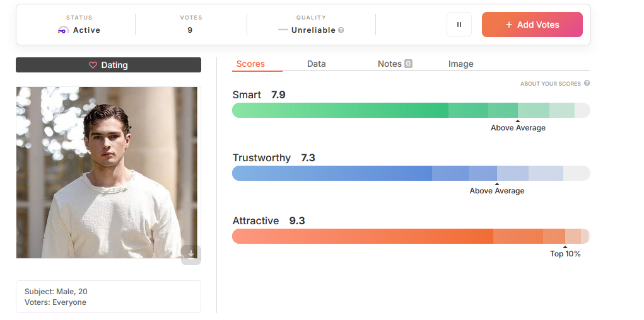644x320 pixels.
Task: Select the Image tab
Action: [461, 64]
